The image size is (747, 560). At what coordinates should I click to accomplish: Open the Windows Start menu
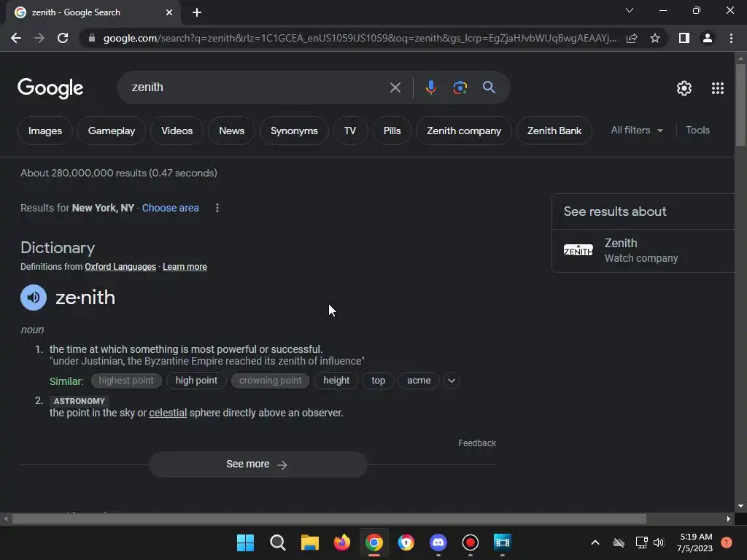[245, 542]
